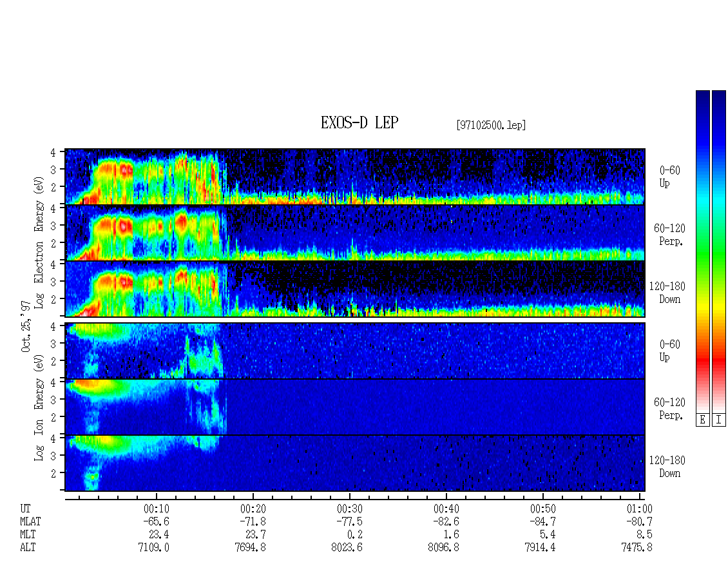728x564 pixels.
Task: Select the 00:40 time label
Action: click(x=446, y=509)
